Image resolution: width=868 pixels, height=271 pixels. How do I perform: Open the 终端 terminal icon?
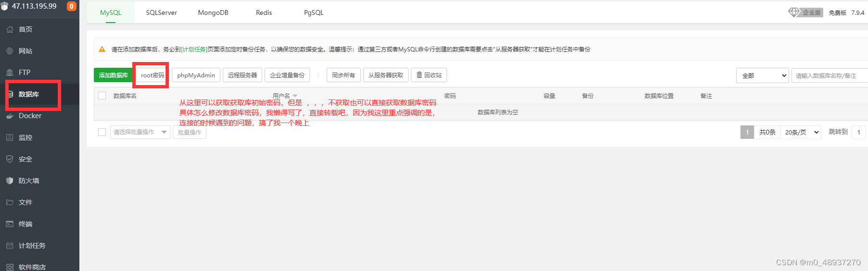10,224
